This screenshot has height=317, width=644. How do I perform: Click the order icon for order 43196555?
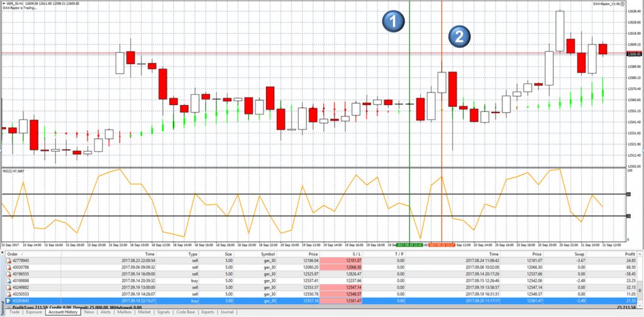coord(10,274)
